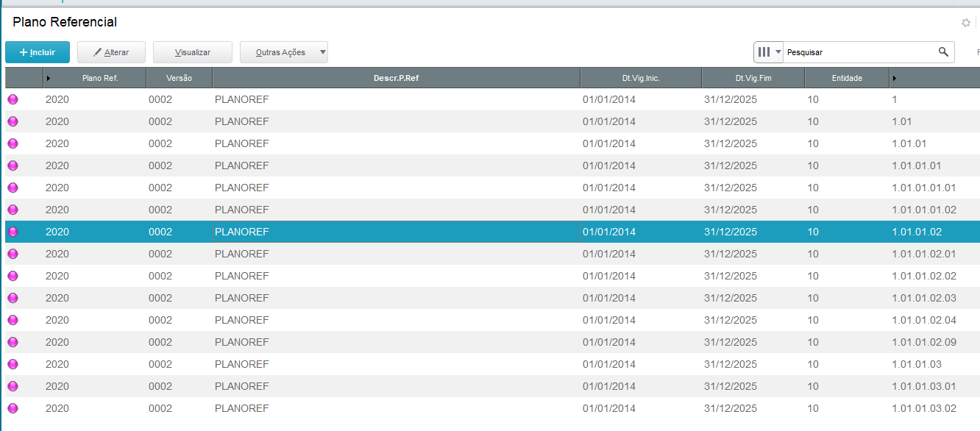Image resolution: width=980 pixels, height=431 pixels.
Task: Click 31/12/2025 end date in row 1.01.01.03
Action: click(731, 364)
